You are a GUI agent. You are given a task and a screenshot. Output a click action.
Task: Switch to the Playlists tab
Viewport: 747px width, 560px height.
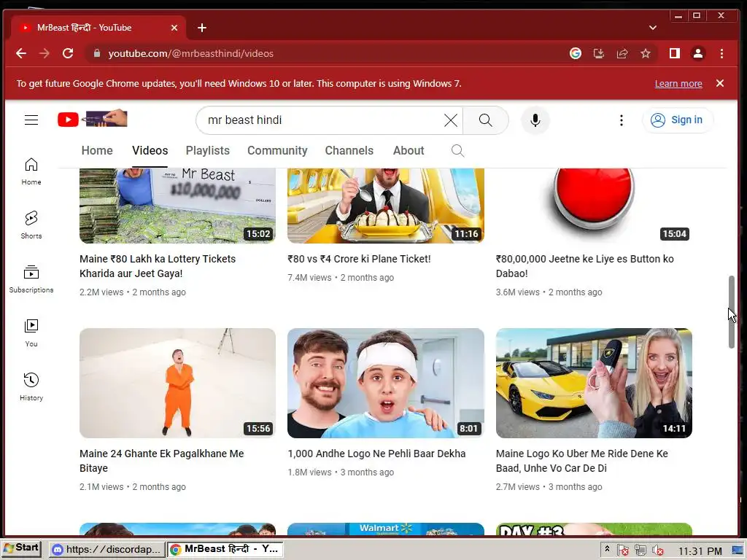[208, 151]
